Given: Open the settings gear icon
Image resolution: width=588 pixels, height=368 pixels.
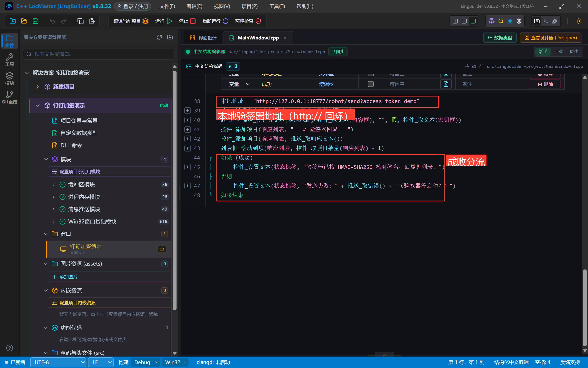Looking at the screenshot, I should click(x=519, y=21).
